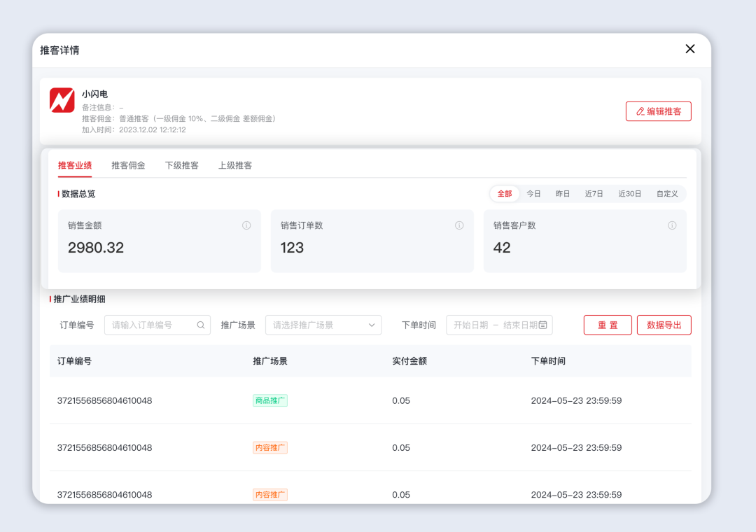Click info icon on 销售金额 card
Viewport: 756px width, 532px height.
(246, 225)
